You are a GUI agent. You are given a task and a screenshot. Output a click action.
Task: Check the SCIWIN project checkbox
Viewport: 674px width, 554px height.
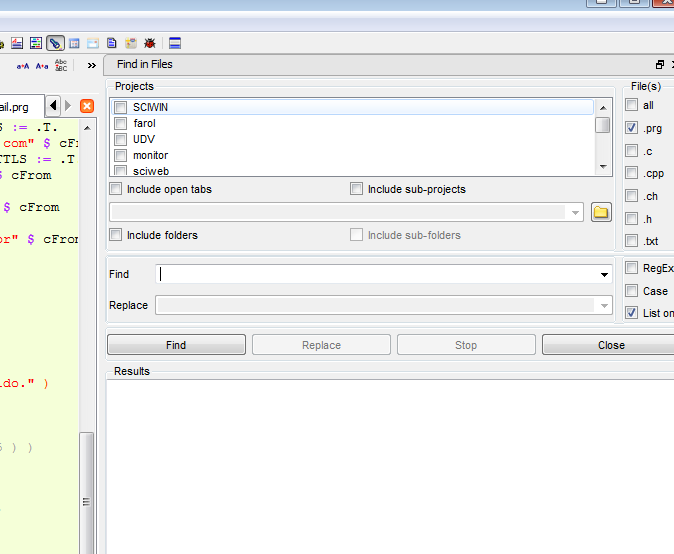tap(120, 108)
